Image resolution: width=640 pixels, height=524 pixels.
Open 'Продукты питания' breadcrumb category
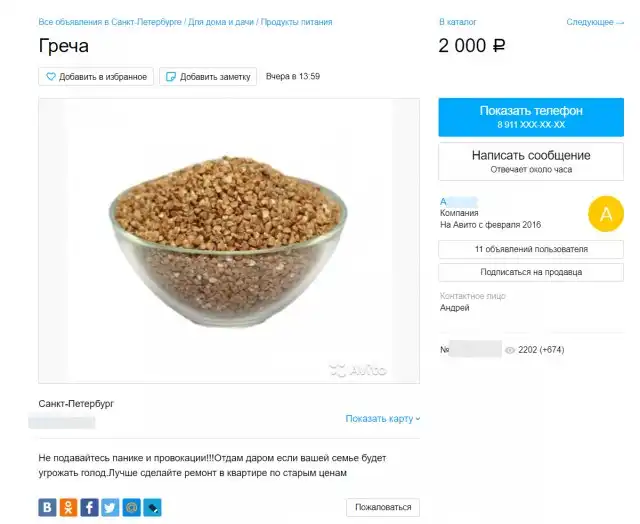tap(296, 22)
